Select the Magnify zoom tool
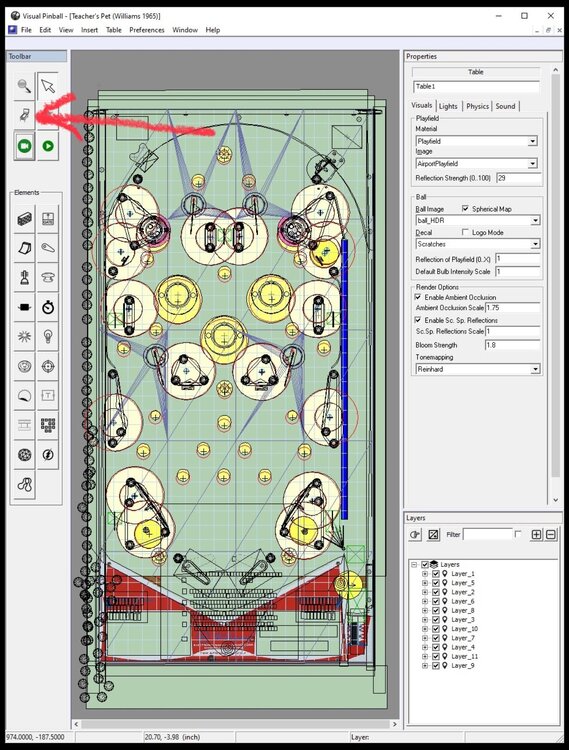Image resolution: width=569 pixels, height=750 pixels. (24, 86)
